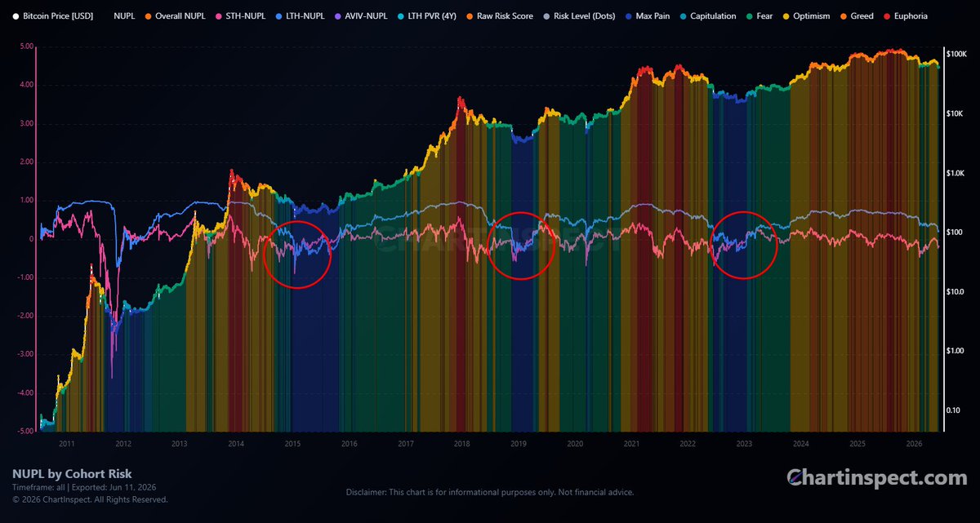Viewport: 980px width, 523px height.
Task: Click the 2023 x-axis year label
Action: (x=745, y=444)
